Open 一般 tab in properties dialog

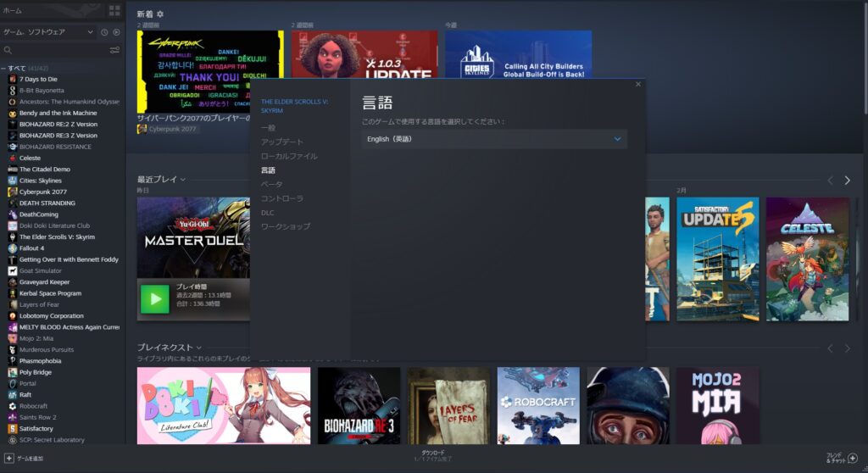(x=268, y=128)
